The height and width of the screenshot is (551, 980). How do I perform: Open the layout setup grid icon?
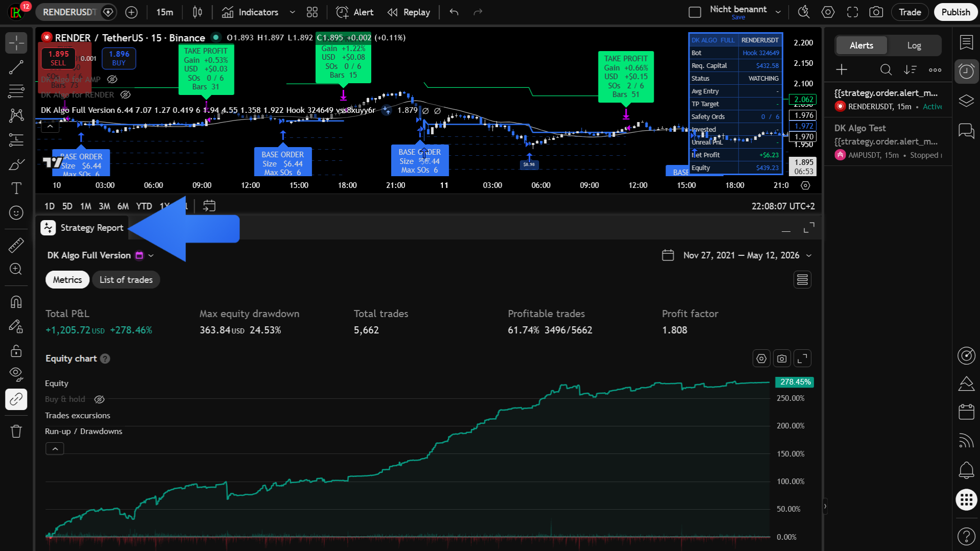[x=312, y=12]
